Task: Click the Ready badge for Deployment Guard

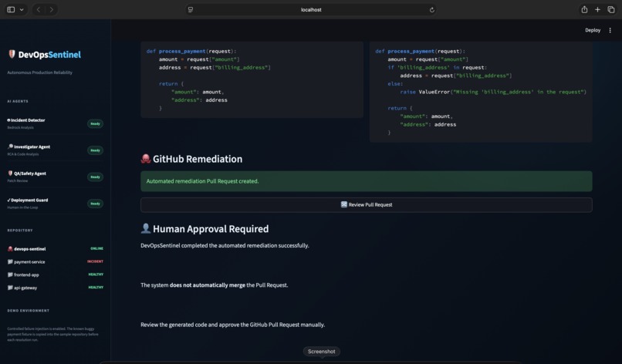Action: pos(95,204)
